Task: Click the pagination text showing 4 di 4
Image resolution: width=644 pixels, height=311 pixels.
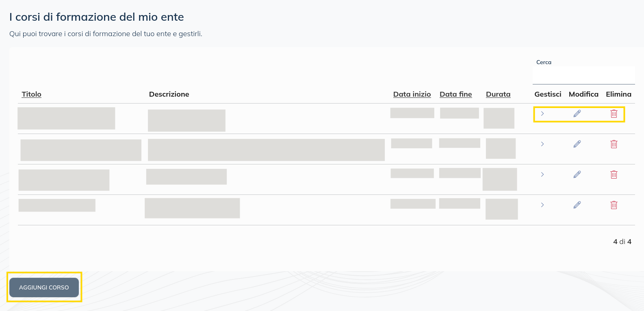Action: coord(622,241)
